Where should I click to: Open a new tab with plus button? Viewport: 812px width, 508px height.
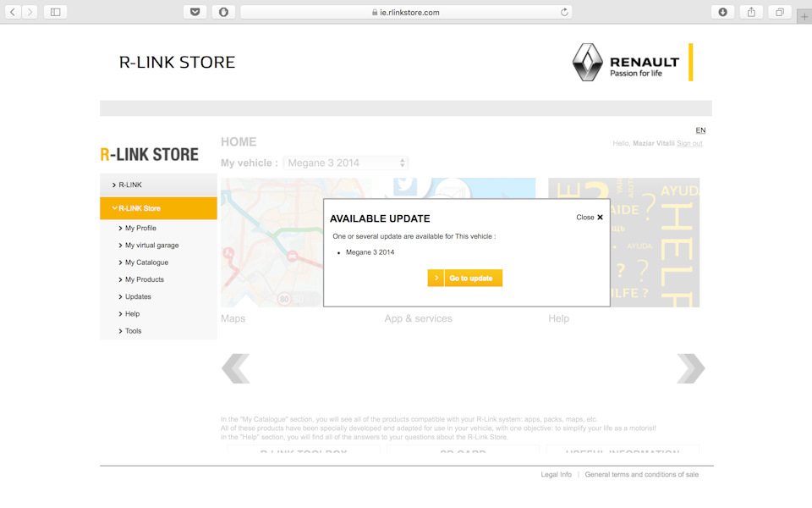pyautogui.click(x=804, y=17)
